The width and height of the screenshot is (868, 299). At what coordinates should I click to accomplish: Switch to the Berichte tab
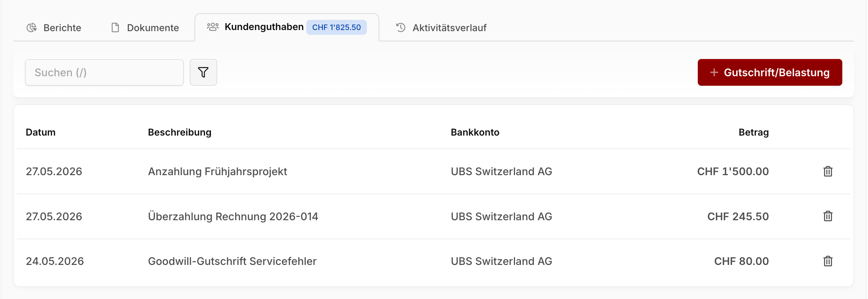[x=54, y=27]
